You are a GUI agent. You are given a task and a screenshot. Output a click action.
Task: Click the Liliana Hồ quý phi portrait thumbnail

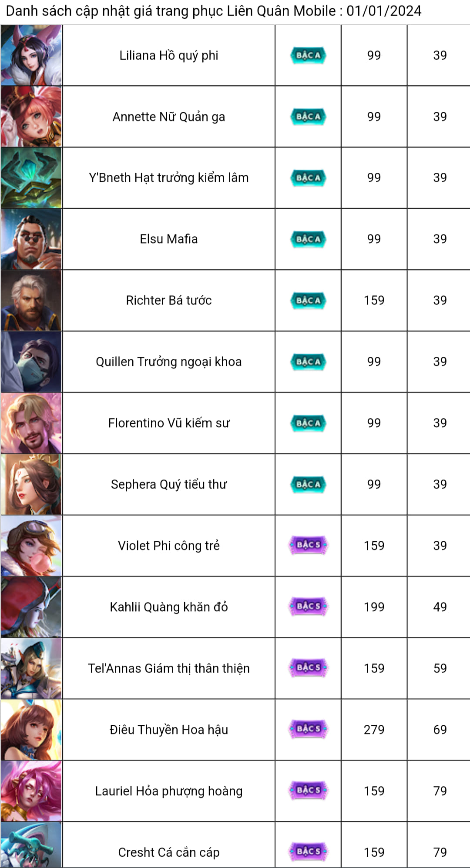click(x=31, y=55)
